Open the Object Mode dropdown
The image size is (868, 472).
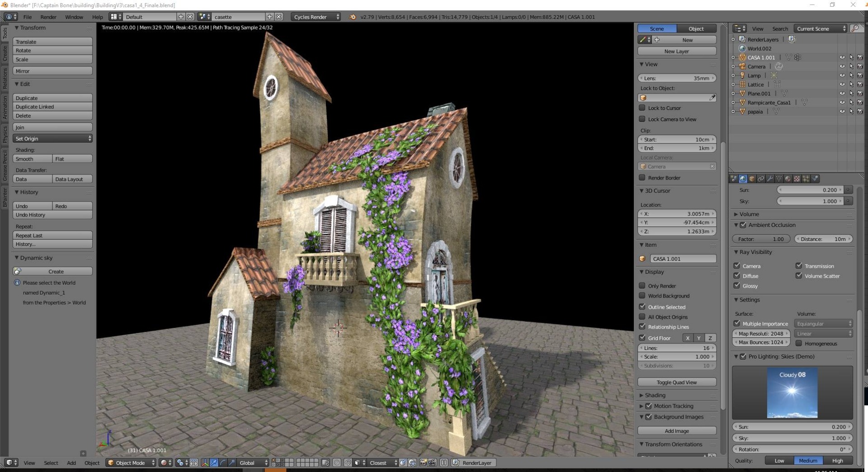pos(131,463)
